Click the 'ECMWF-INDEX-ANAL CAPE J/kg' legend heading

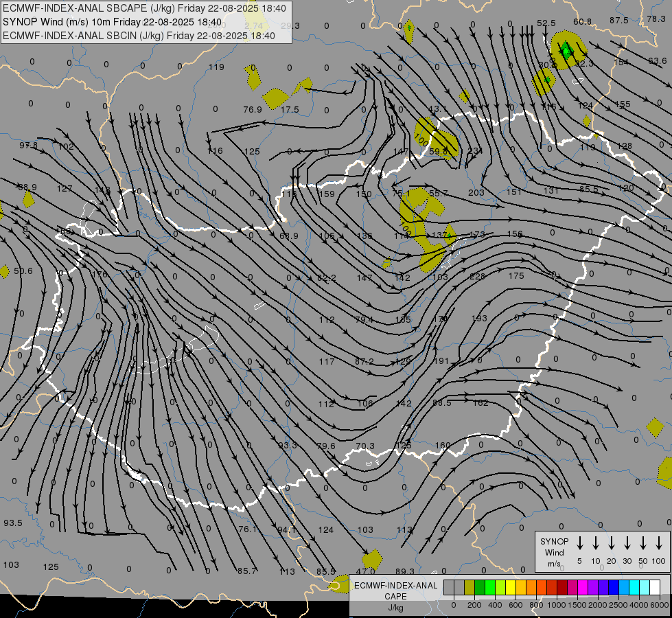click(395, 596)
